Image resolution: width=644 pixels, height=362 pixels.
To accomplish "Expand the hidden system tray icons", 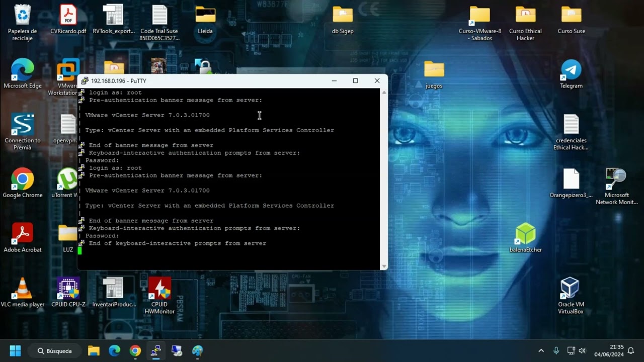I will click(541, 350).
